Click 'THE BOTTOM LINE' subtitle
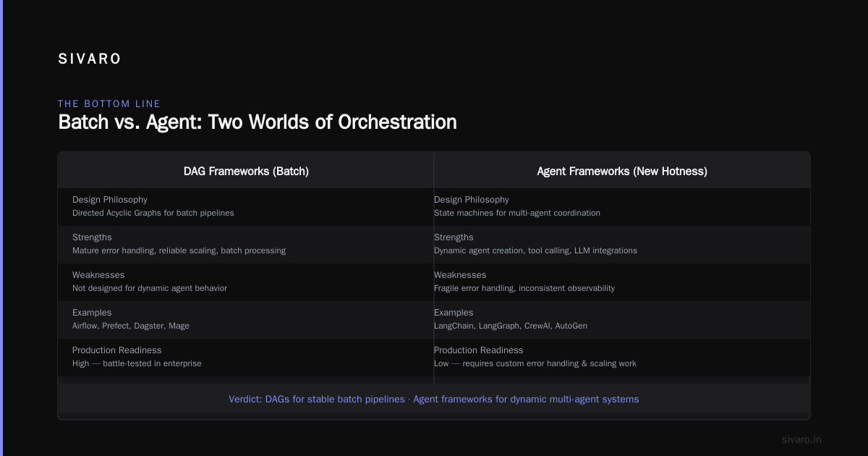The image size is (868, 456). click(109, 104)
